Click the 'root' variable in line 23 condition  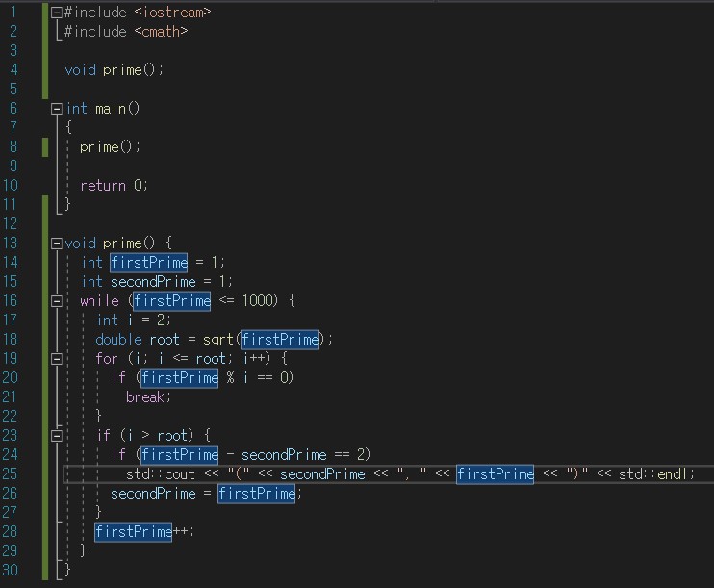(x=172, y=436)
